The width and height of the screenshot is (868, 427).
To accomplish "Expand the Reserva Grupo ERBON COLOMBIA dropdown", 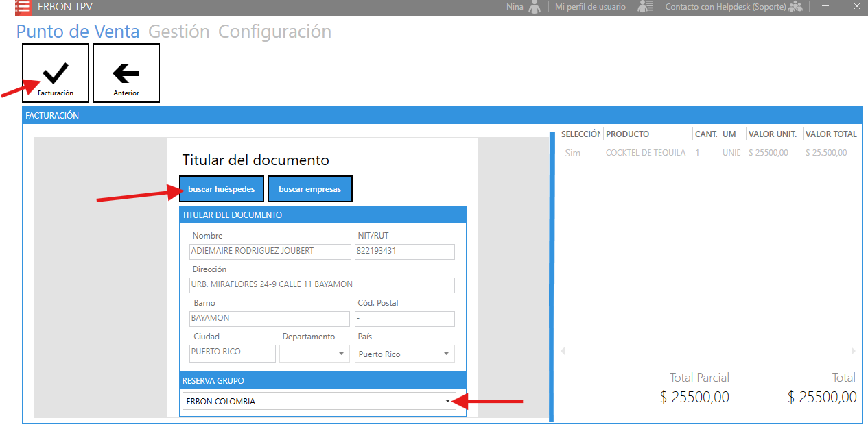I will pos(447,401).
